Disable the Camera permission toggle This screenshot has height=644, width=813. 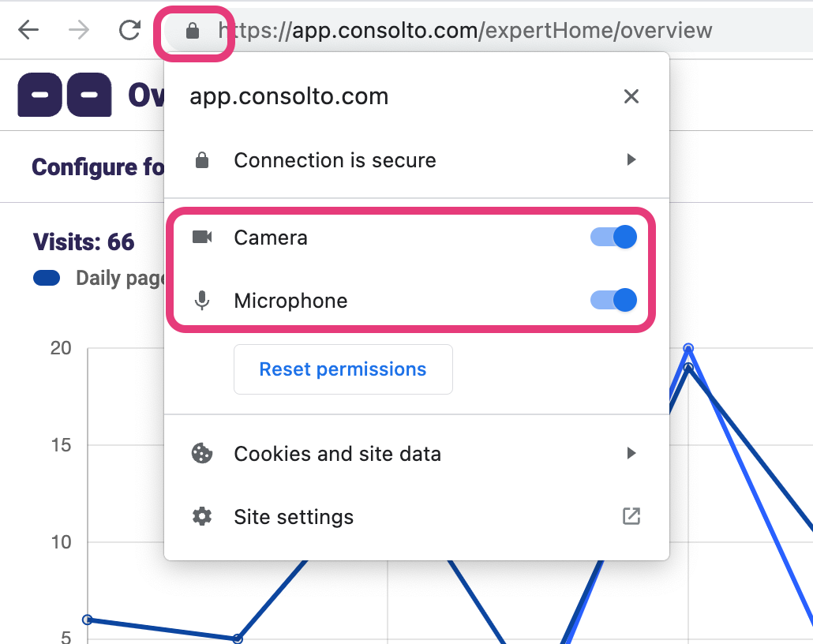613,237
